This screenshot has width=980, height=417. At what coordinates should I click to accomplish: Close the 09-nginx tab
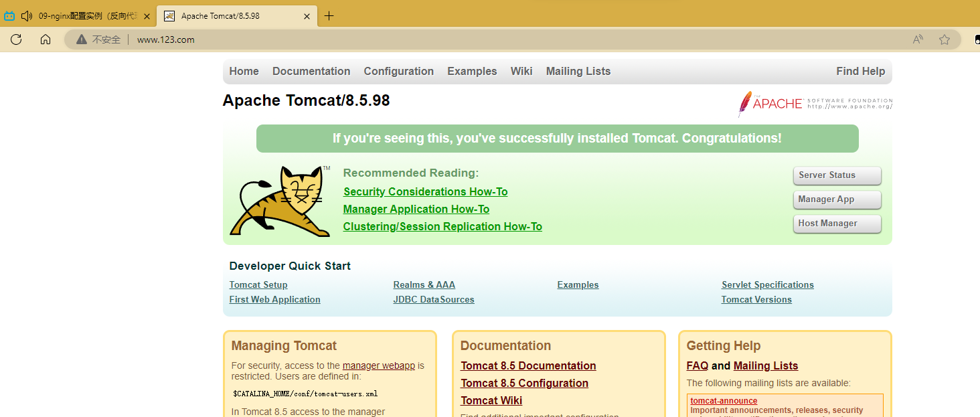[x=147, y=16]
